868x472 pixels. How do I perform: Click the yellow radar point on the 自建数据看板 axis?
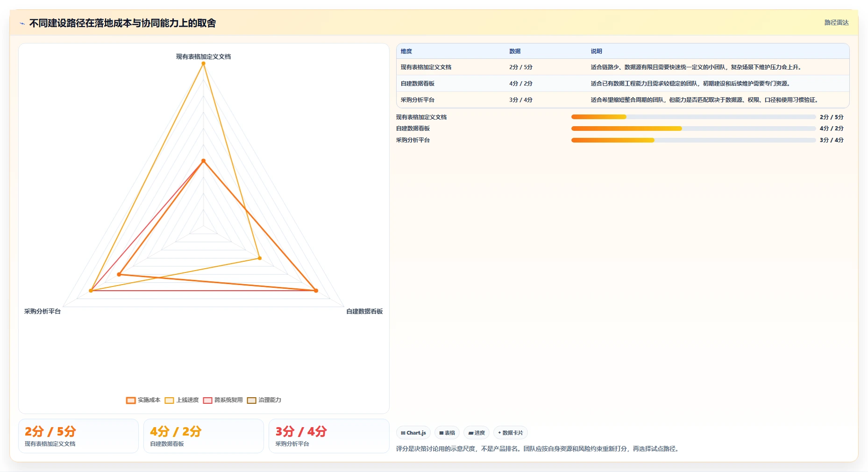coord(260,258)
